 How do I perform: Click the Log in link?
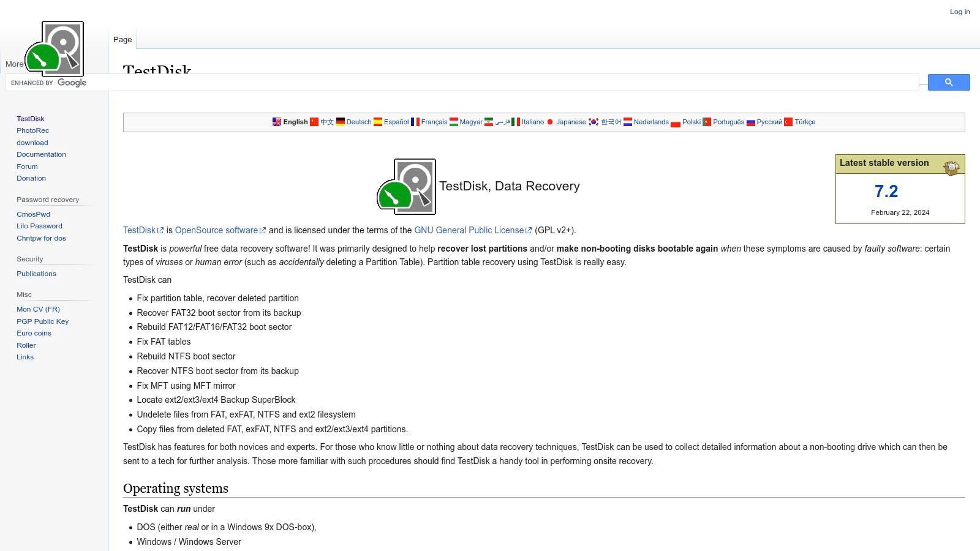click(960, 12)
